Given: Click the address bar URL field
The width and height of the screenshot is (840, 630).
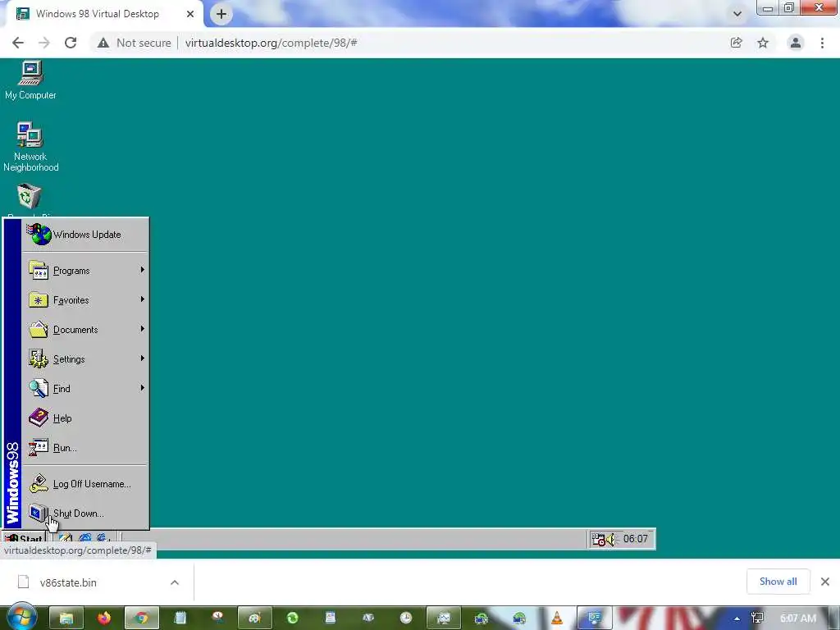Looking at the screenshot, I should (407, 43).
